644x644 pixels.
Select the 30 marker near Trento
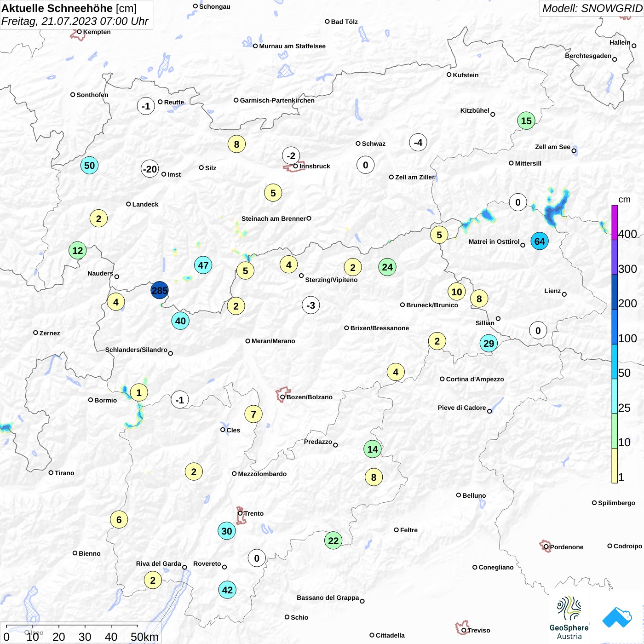click(x=227, y=531)
